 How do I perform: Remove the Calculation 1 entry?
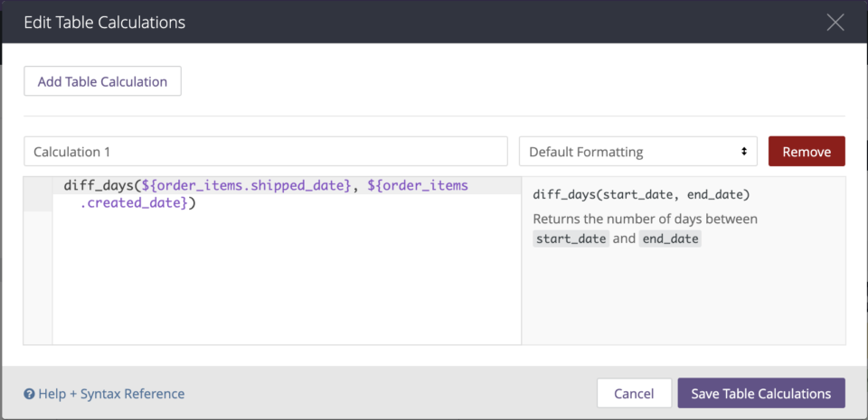807,152
